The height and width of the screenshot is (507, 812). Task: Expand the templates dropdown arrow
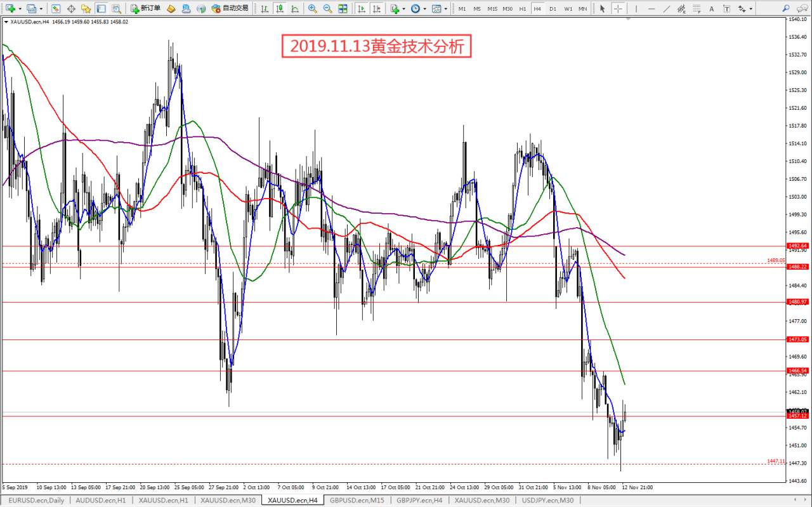coord(445,8)
